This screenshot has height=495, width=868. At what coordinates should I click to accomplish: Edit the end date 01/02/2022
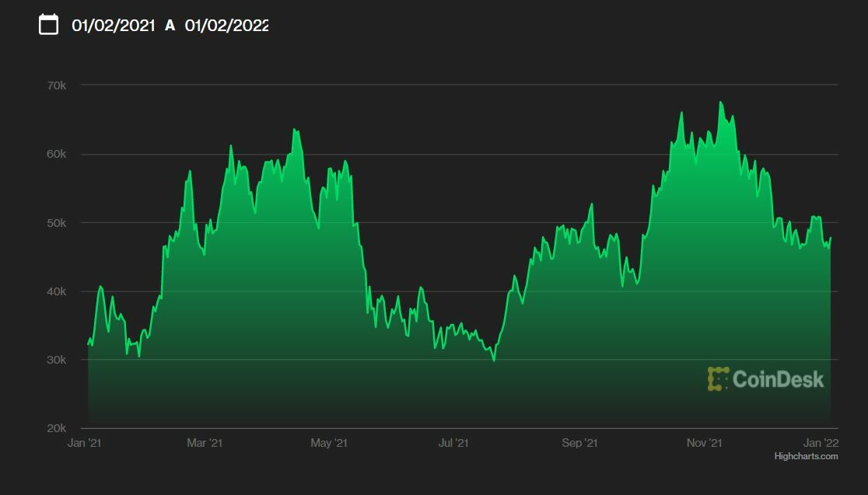pyautogui.click(x=227, y=26)
